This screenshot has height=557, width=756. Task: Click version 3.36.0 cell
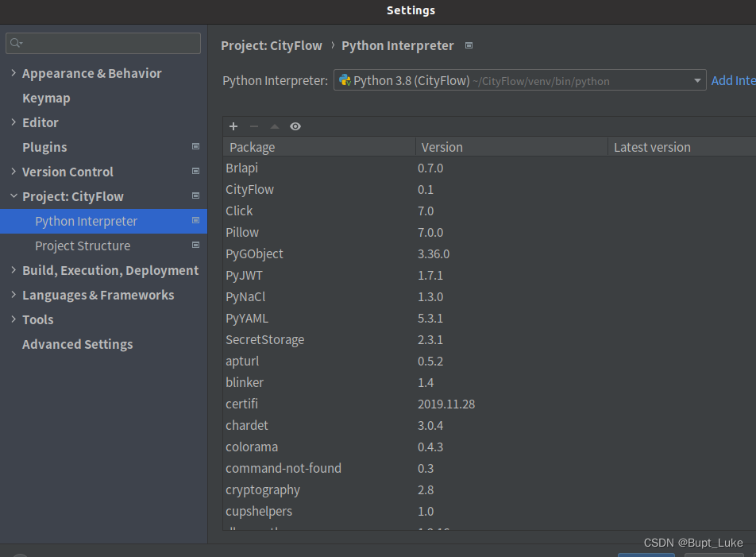point(434,254)
